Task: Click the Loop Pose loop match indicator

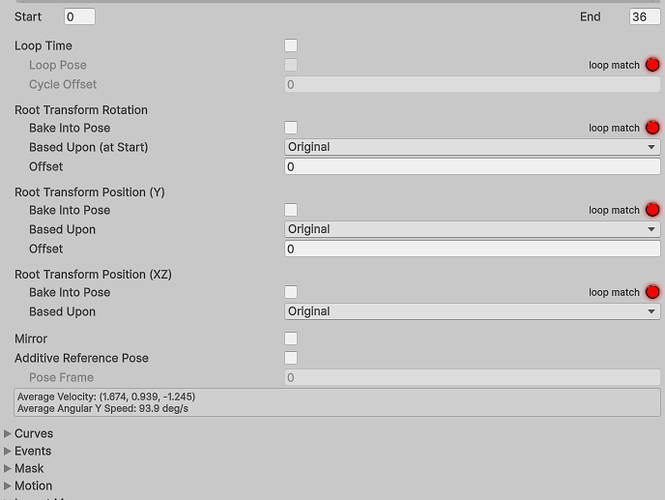Action: click(652, 65)
